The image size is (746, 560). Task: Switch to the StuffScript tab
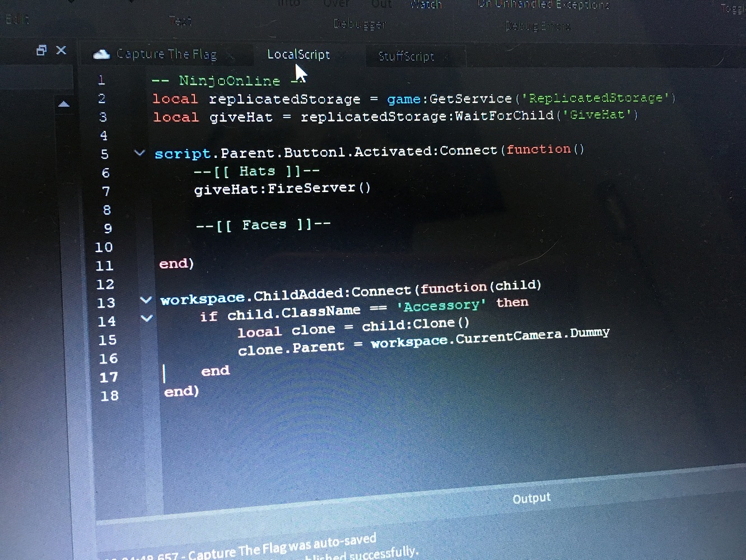[x=405, y=56]
